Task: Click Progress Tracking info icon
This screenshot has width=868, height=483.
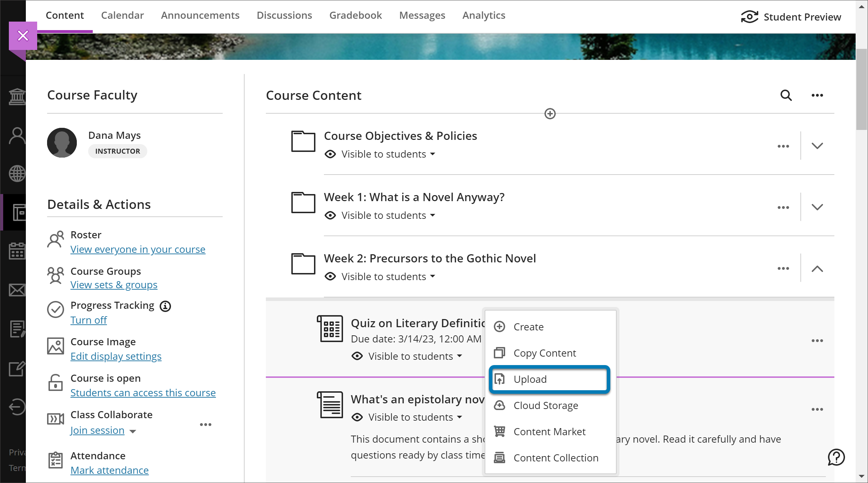Action: point(165,306)
